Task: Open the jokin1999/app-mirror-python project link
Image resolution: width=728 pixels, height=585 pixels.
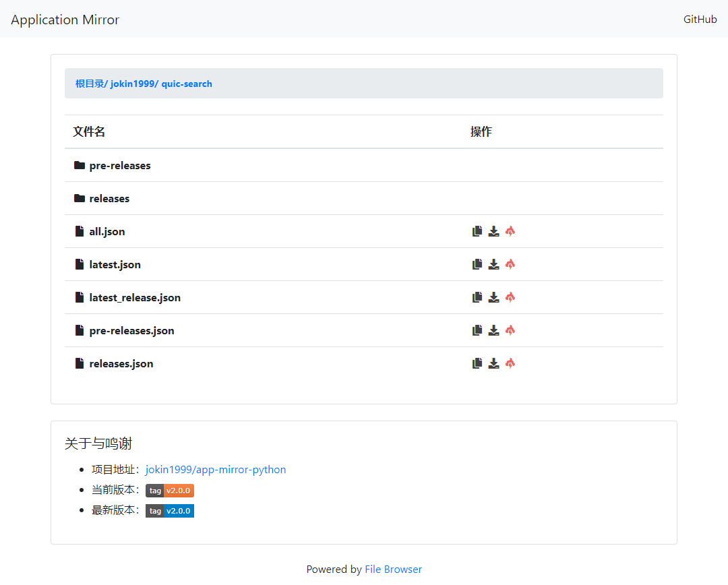Action: tap(216, 469)
